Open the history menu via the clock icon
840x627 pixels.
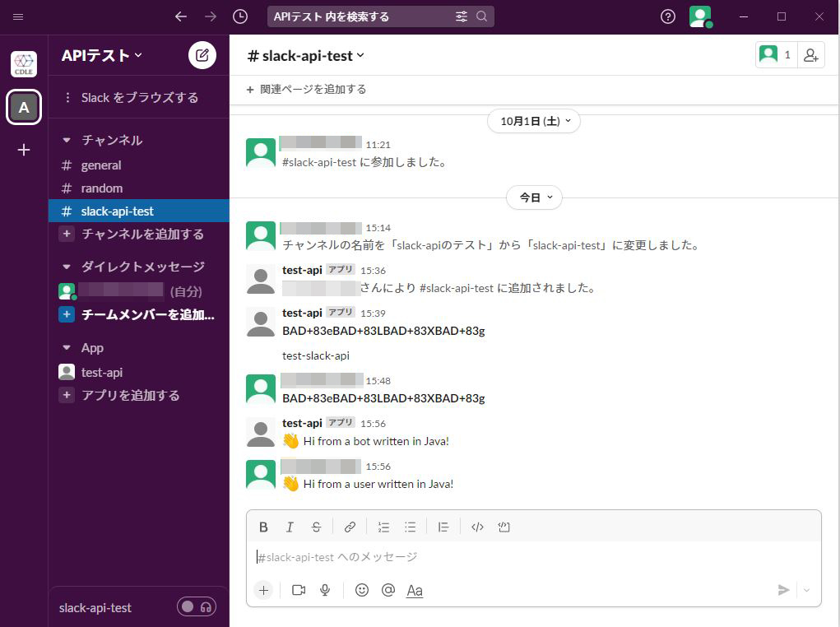tap(239, 16)
